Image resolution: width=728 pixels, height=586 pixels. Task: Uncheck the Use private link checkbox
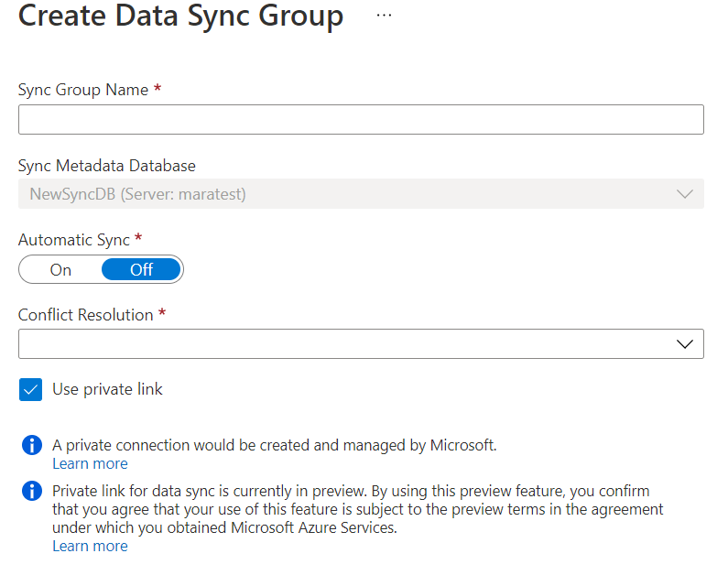point(31,389)
